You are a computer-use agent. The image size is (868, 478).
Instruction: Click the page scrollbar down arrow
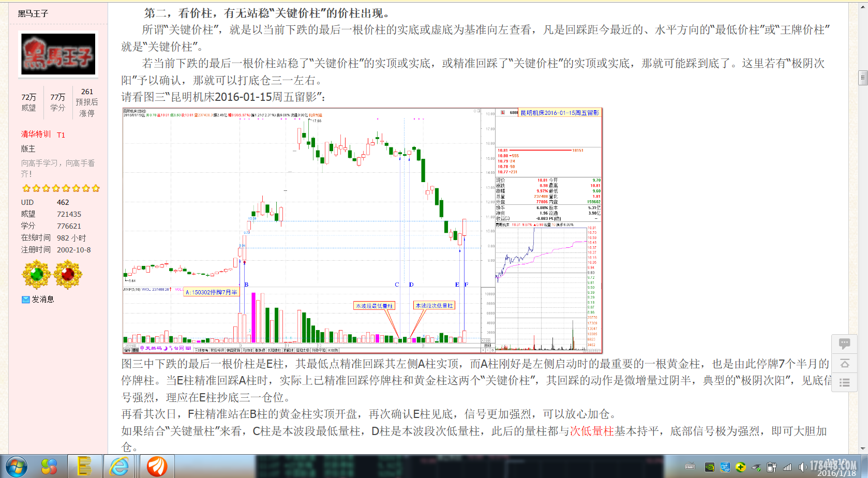[x=862, y=449]
